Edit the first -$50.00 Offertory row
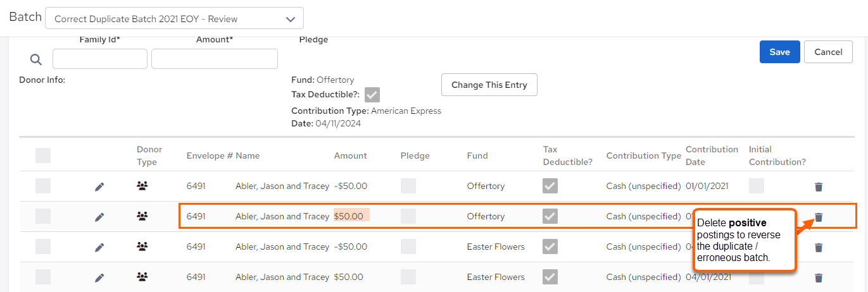Image resolution: width=868 pixels, height=292 pixels. [x=99, y=186]
